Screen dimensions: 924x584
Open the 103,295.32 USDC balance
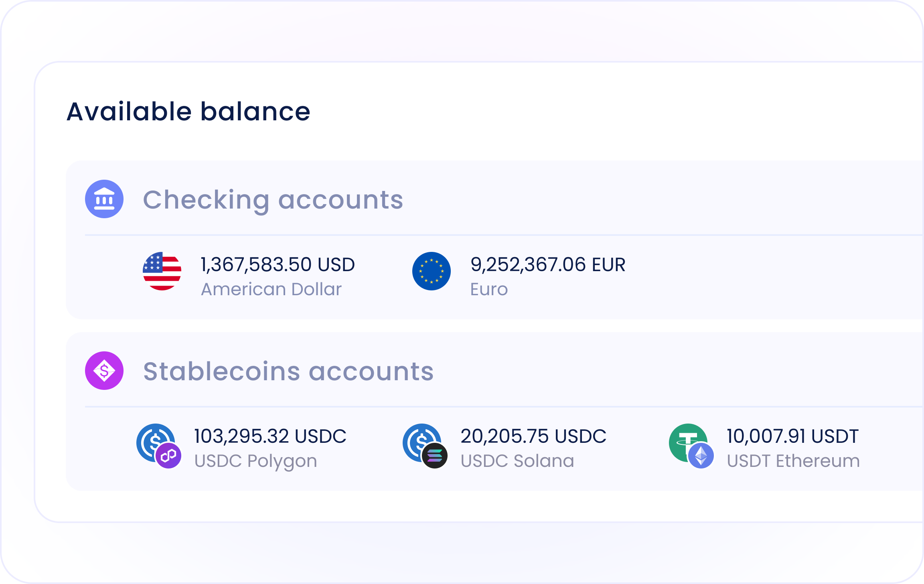click(270, 436)
